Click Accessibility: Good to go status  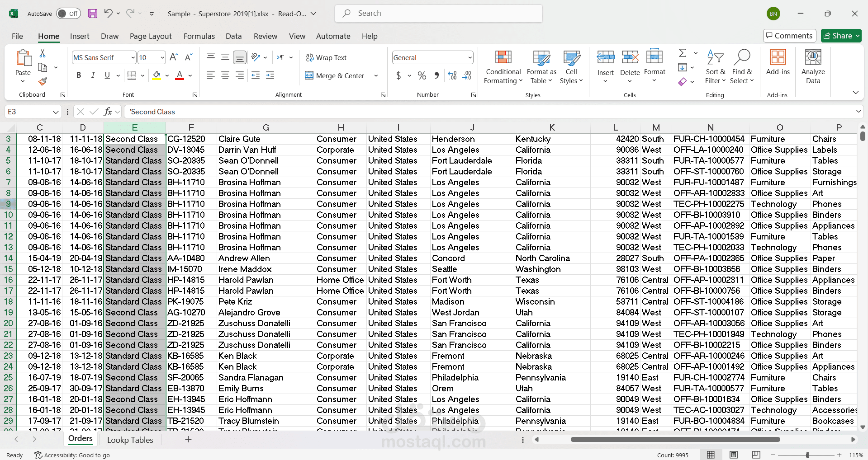72,455
